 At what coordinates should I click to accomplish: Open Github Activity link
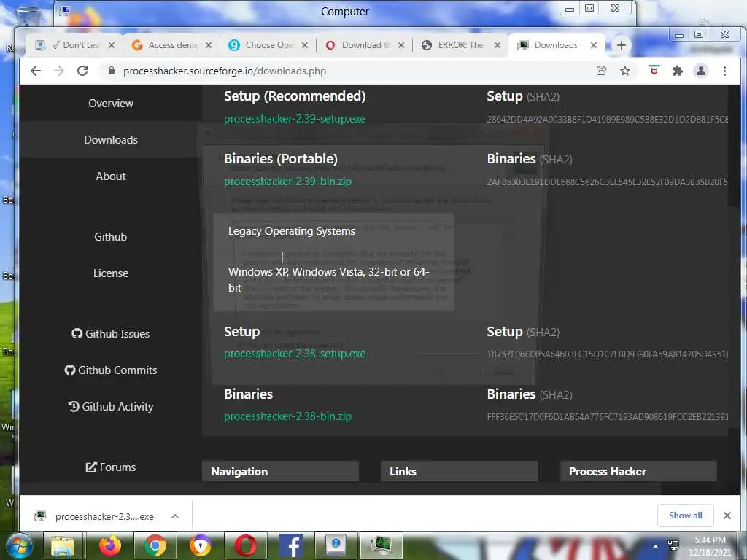click(111, 407)
